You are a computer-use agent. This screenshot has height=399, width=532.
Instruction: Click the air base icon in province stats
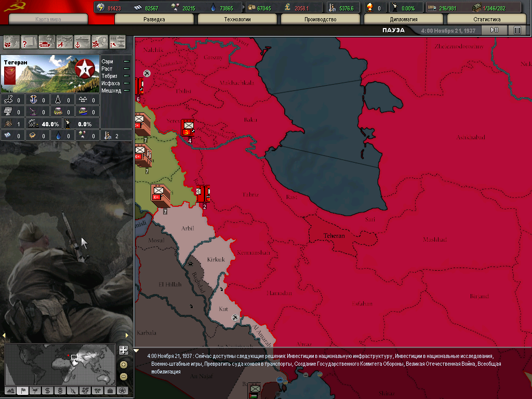coord(8,99)
